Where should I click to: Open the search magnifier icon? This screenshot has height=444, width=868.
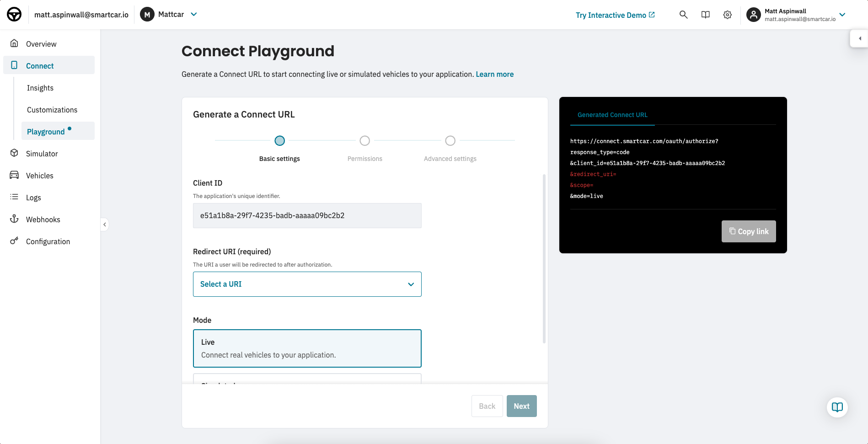point(683,15)
